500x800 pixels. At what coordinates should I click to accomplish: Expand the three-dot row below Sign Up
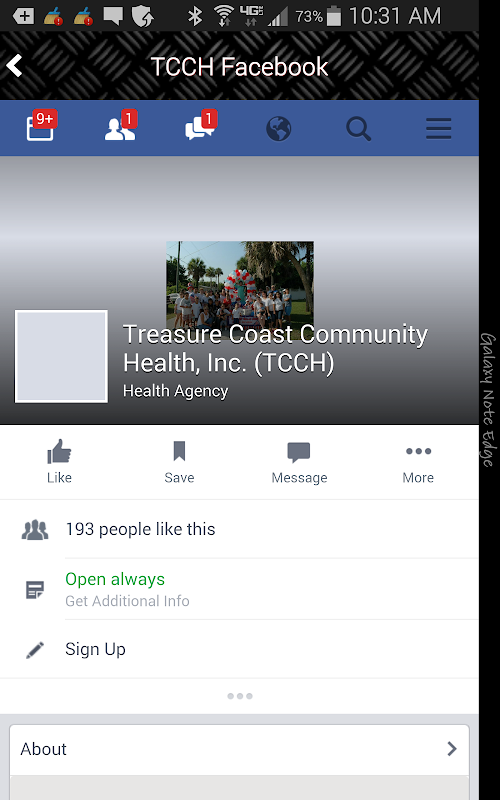tap(240, 696)
